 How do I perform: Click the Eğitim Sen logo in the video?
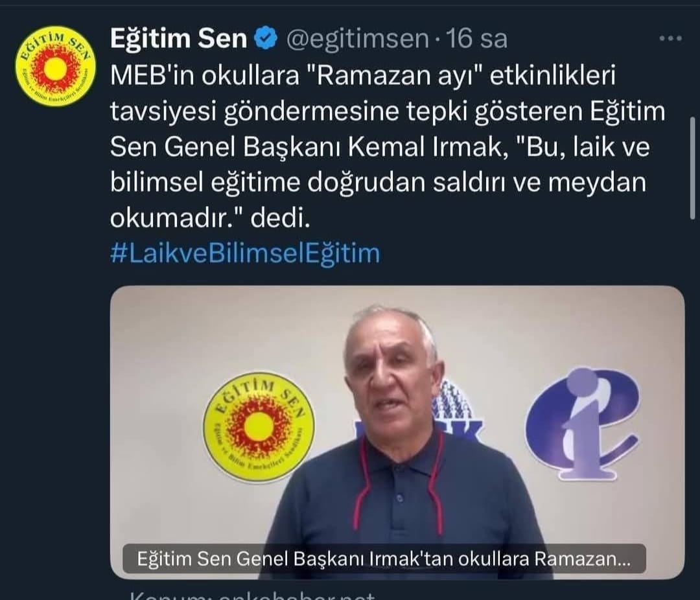pos(259,426)
